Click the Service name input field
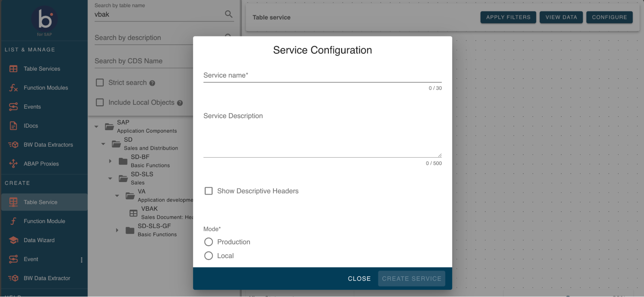 coord(322,76)
